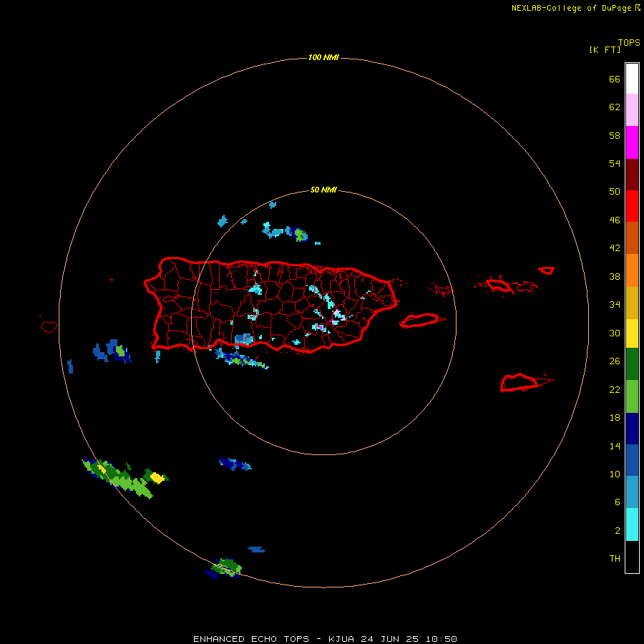
Task: Select legend value 22
Action: tap(615, 389)
